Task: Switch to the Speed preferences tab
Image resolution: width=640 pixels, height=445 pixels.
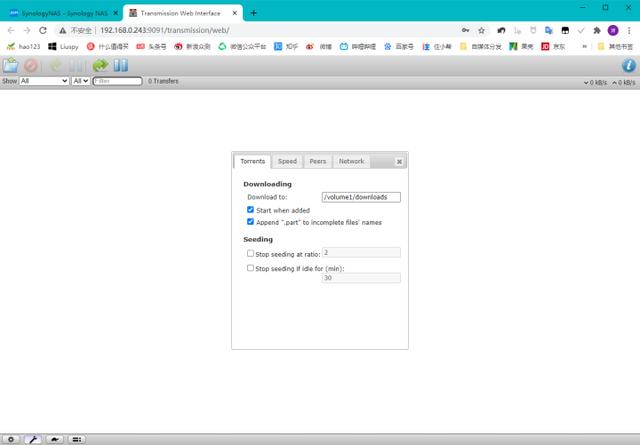Action: pyautogui.click(x=287, y=161)
